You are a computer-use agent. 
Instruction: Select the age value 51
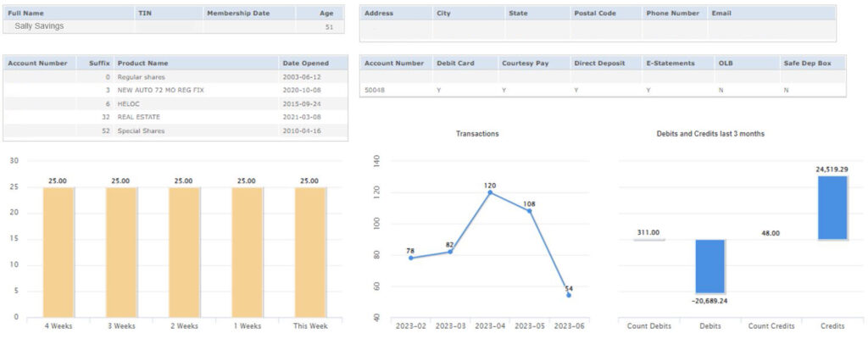click(330, 26)
